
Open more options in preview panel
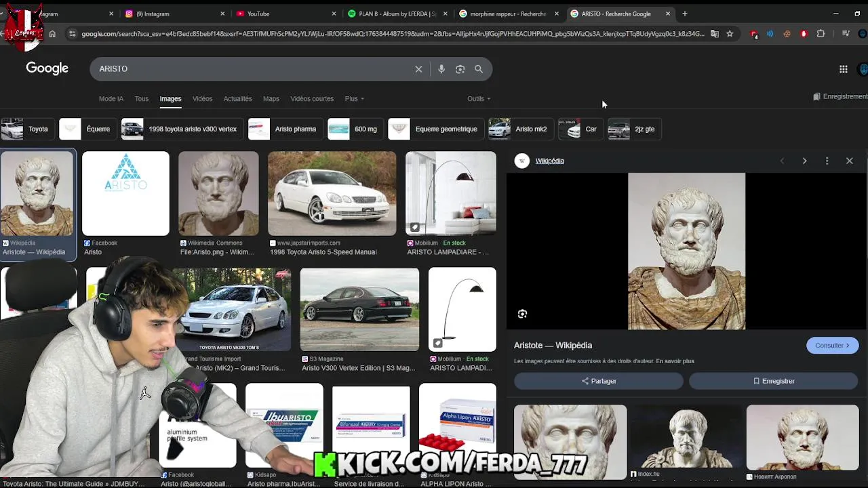[827, 161]
